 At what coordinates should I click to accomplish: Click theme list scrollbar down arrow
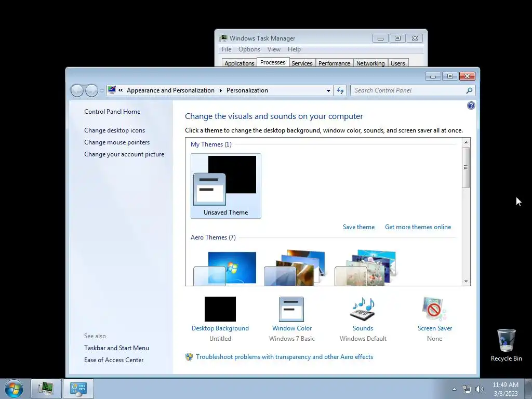click(466, 281)
